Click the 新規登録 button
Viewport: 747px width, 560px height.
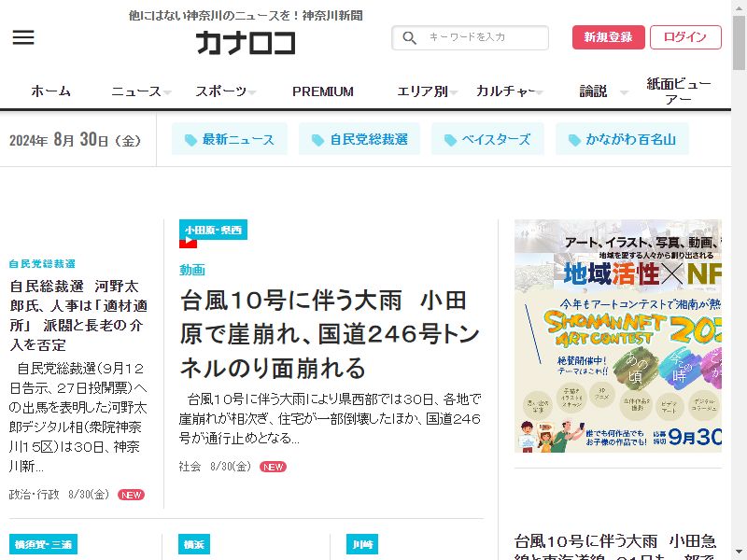point(609,37)
